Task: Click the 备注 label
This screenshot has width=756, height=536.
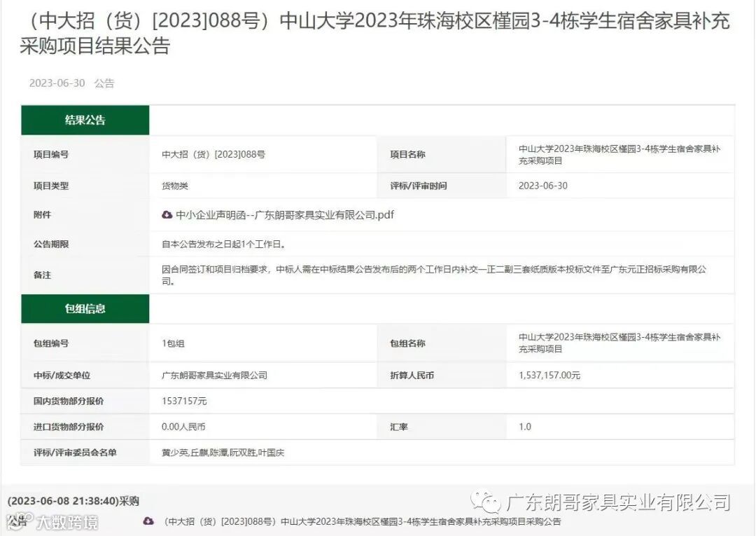Action: (43, 275)
